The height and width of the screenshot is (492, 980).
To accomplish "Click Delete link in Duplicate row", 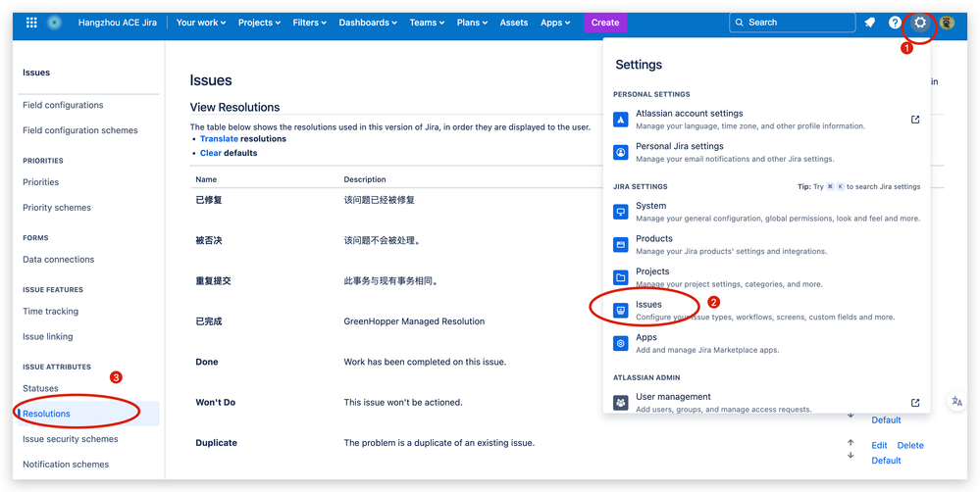I will coord(910,445).
